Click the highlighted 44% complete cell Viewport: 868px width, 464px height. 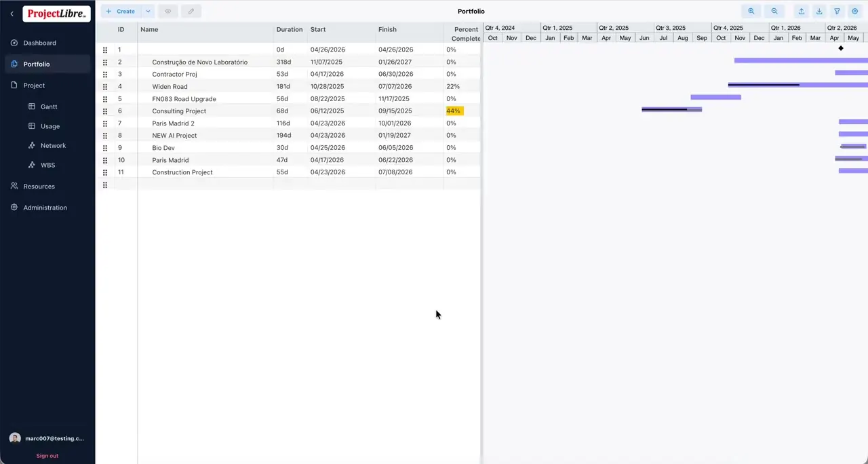tap(454, 111)
